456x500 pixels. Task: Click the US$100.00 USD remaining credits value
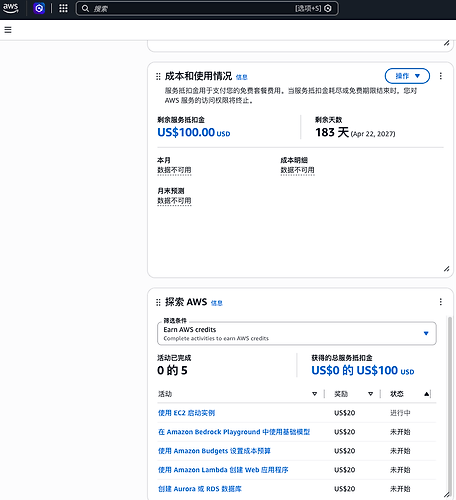click(x=194, y=132)
